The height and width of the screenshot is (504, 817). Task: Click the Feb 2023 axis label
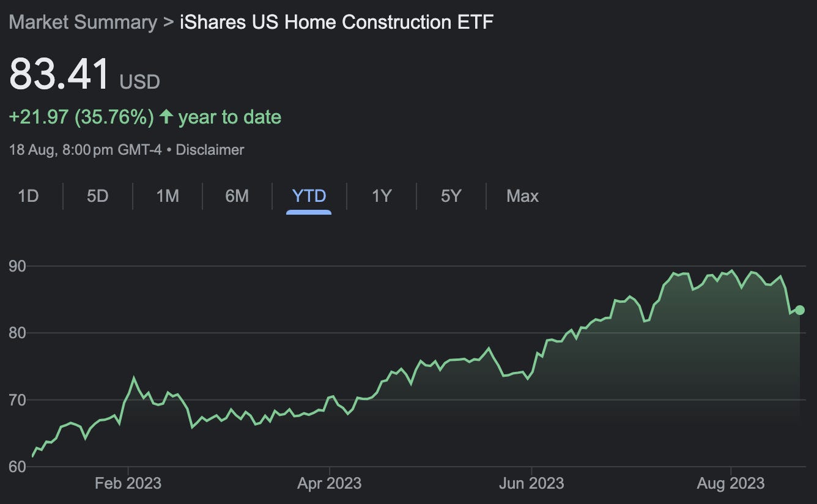pos(128,483)
